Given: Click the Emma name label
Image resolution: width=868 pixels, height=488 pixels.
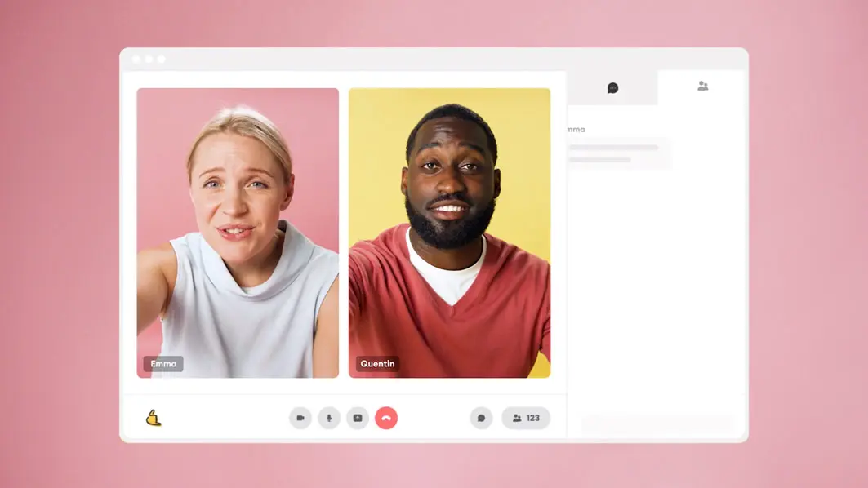Looking at the screenshot, I should tap(163, 364).
